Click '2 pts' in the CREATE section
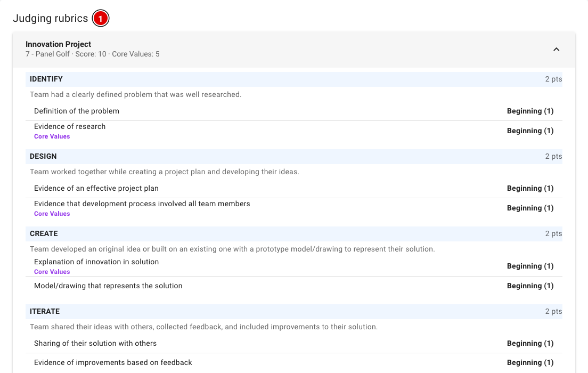 click(x=553, y=234)
